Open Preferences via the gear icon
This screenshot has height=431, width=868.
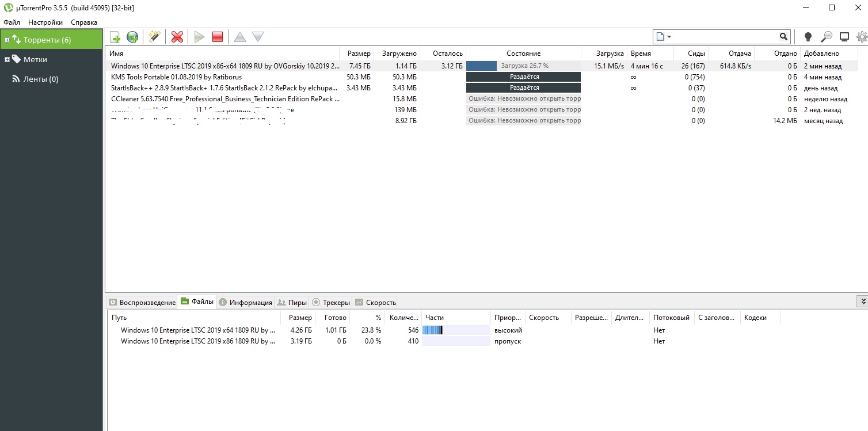pos(861,37)
